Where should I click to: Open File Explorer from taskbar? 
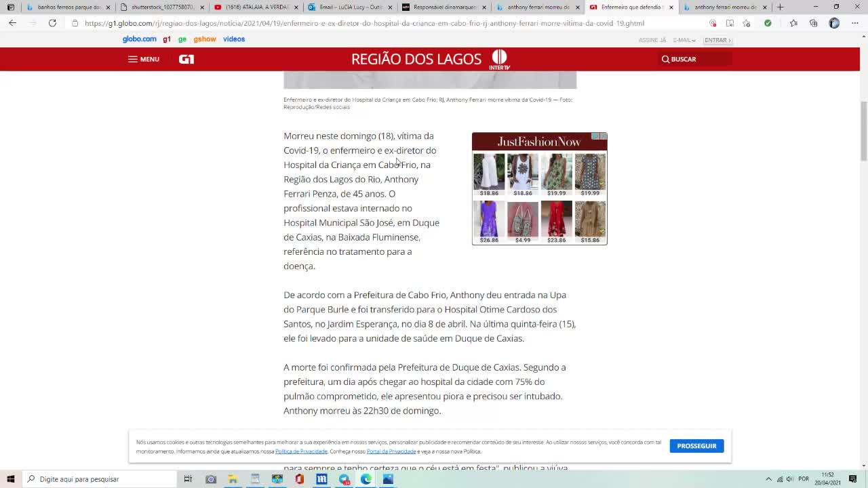(233, 479)
